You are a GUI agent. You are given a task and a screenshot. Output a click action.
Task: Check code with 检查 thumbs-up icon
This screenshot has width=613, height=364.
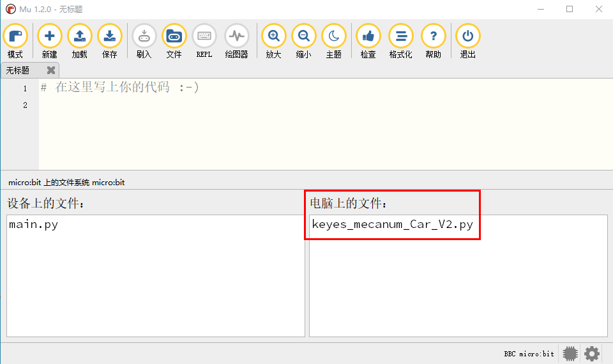coord(368,41)
